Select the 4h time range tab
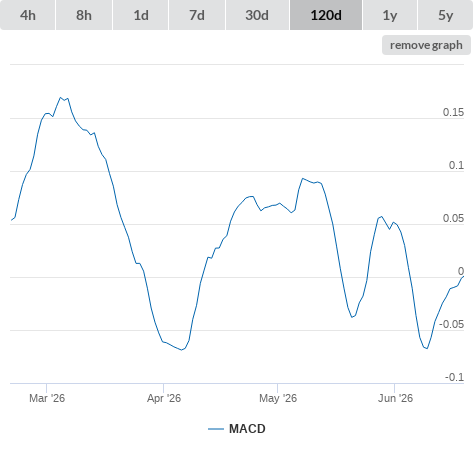This screenshot has width=474, height=455. [28, 15]
